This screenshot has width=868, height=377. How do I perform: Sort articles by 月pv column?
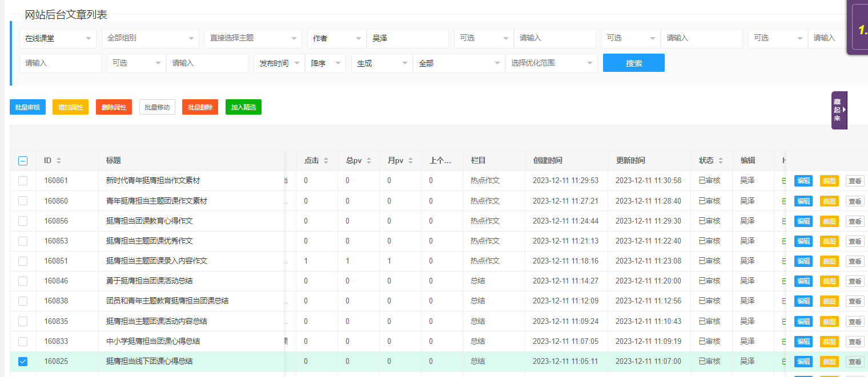tap(410, 161)
